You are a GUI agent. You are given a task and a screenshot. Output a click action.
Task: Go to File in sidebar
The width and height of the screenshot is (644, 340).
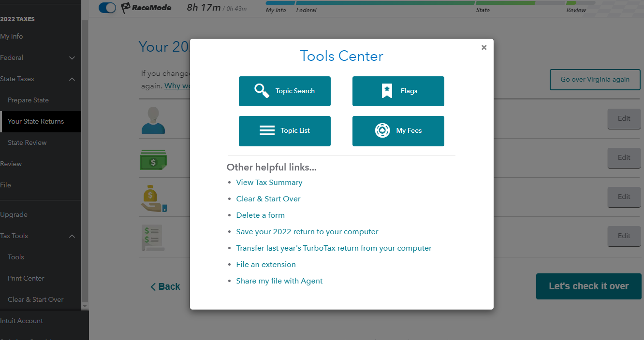pos(5,185)
